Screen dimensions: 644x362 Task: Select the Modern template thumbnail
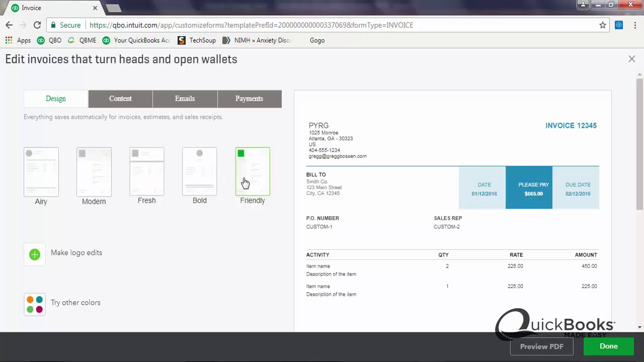coord(94,171)
